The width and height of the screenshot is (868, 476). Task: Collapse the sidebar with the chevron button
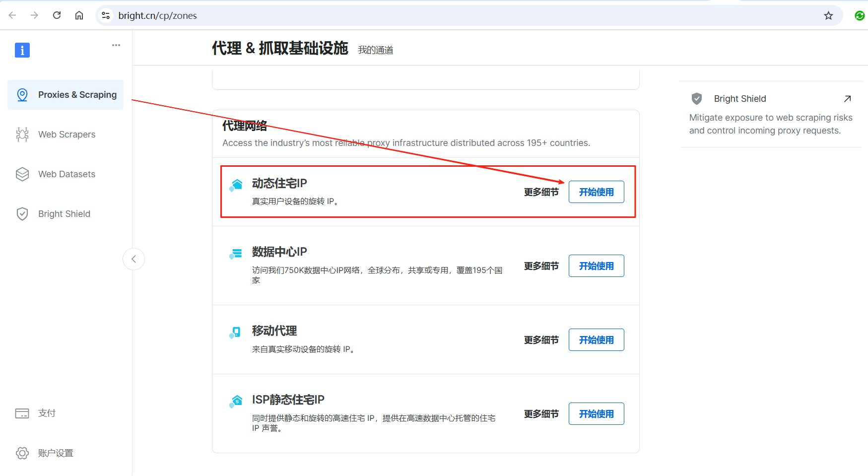click(134, 259)
